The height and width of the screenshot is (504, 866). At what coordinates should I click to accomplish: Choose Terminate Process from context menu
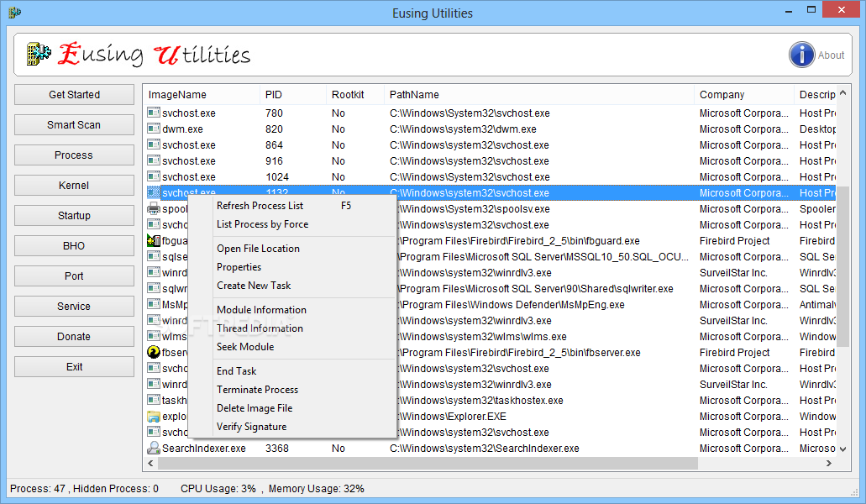click(x=257, y=390)
